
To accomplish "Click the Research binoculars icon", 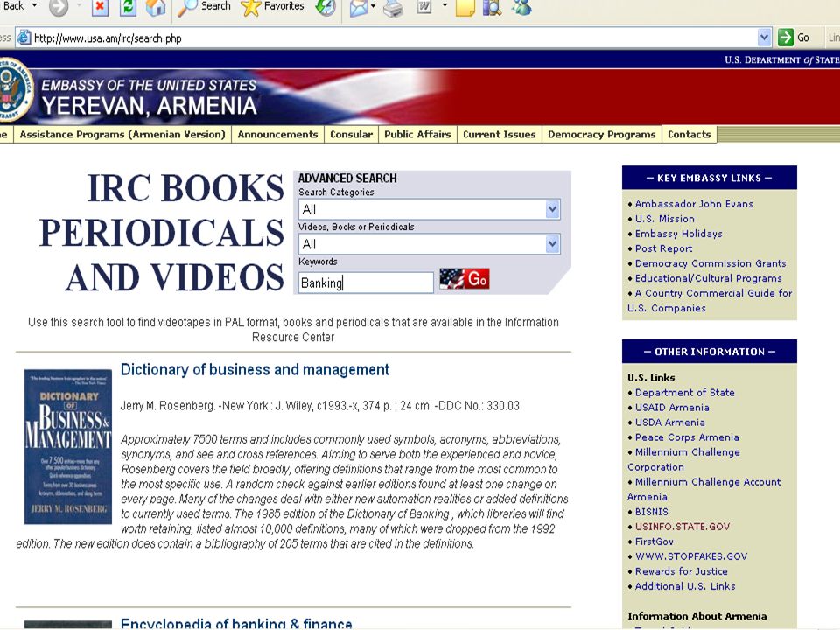I will (492, 8).
